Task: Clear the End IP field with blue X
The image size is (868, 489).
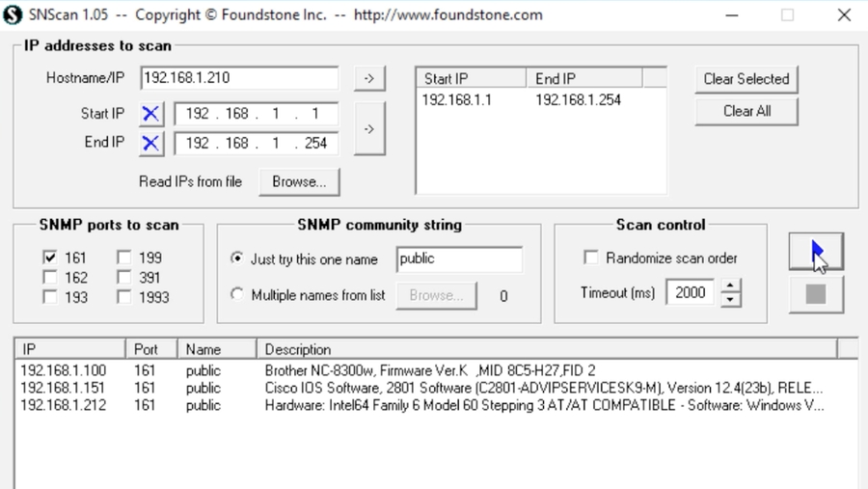Action: coord(149,143)
